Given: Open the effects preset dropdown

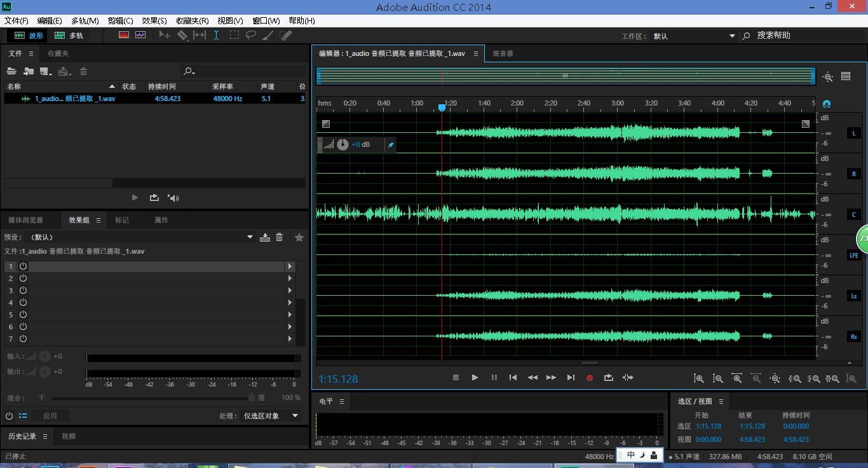Looking at the screenshot, I should coord(250,237).
